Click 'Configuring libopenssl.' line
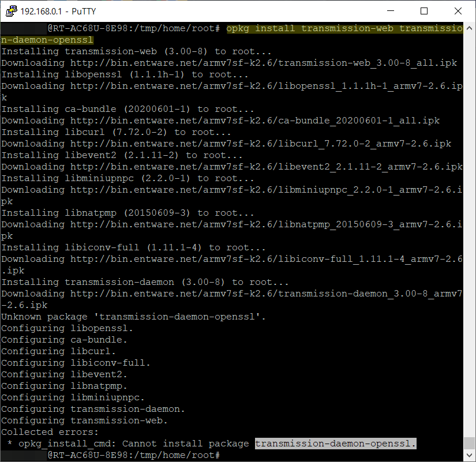 click(x=67, y=328)
